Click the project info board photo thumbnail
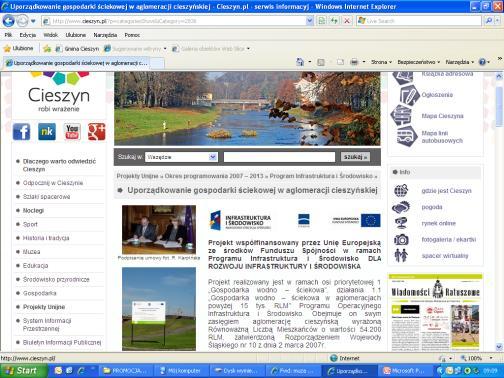 pos(159,309)
